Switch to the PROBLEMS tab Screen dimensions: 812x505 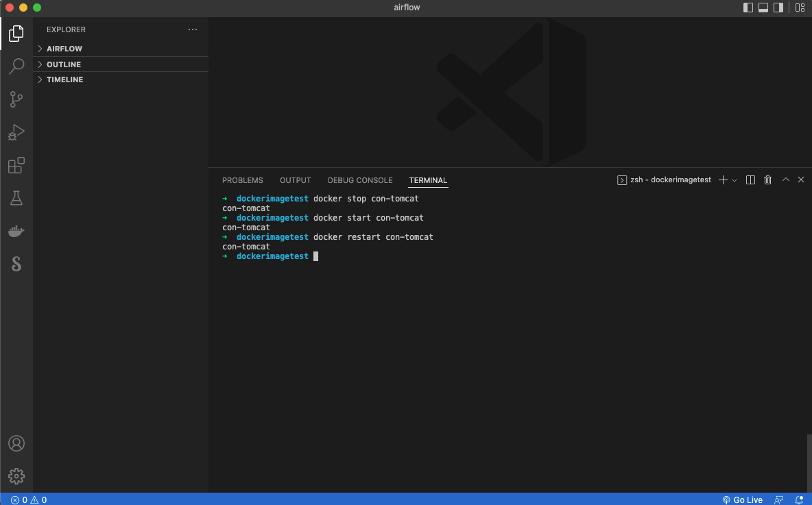pos(242,180)
